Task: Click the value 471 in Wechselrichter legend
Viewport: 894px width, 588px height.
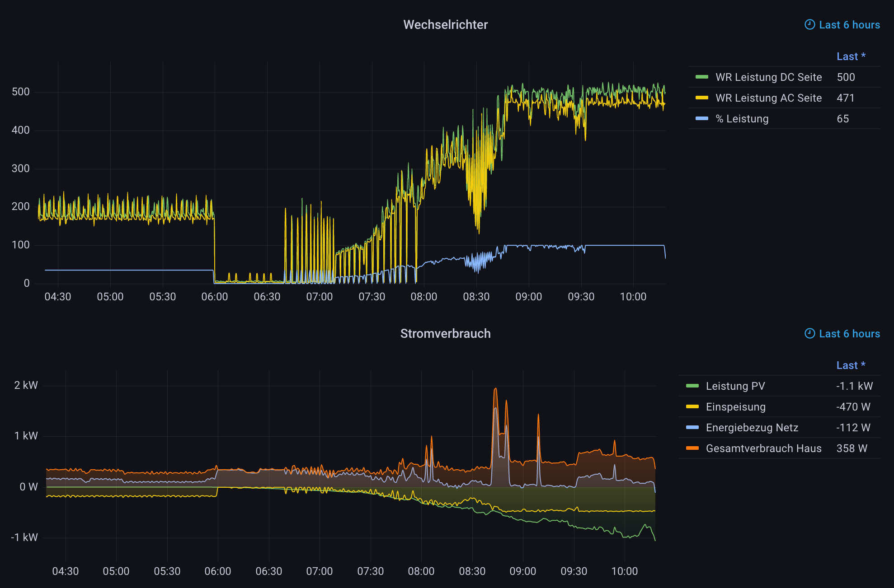Action: point(845,98)
